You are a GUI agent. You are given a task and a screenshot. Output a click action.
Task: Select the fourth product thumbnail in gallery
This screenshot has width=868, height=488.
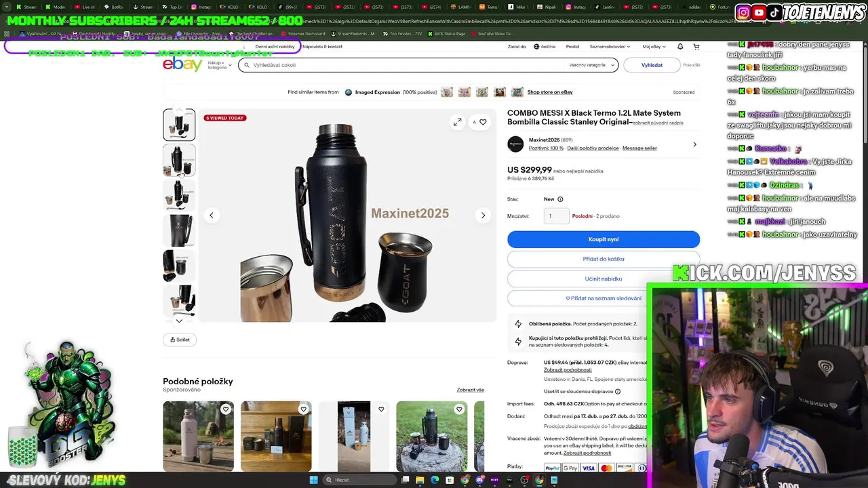pos(179,230)
